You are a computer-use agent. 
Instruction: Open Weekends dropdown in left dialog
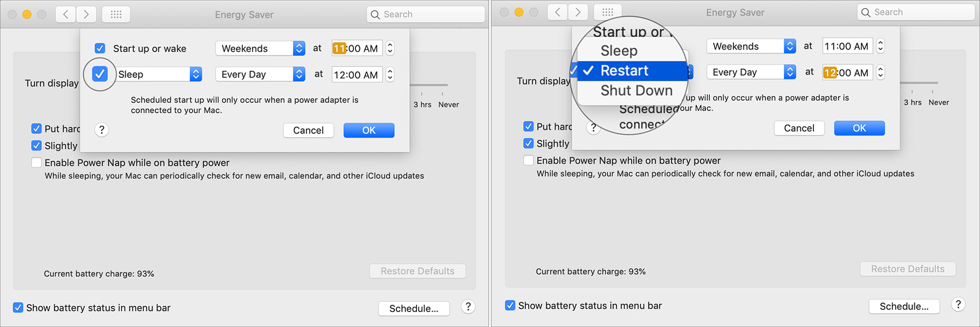pos(260,48)
